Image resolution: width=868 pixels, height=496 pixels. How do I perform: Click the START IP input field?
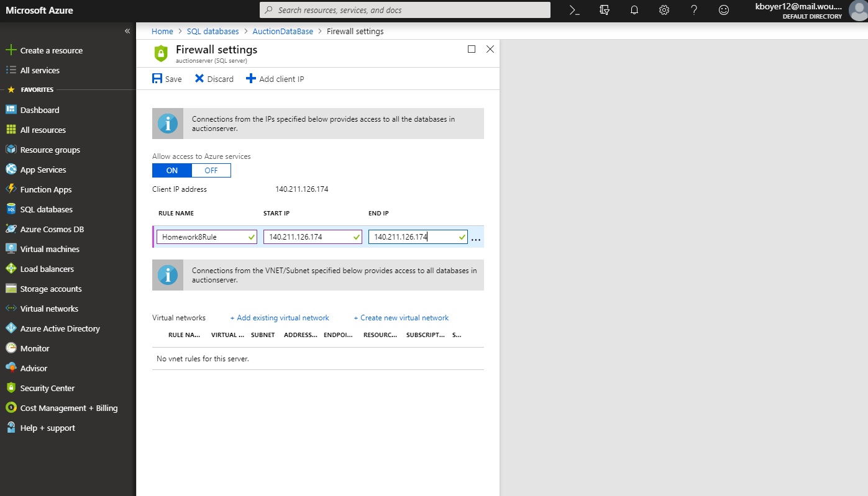click(x=313, y=237)
